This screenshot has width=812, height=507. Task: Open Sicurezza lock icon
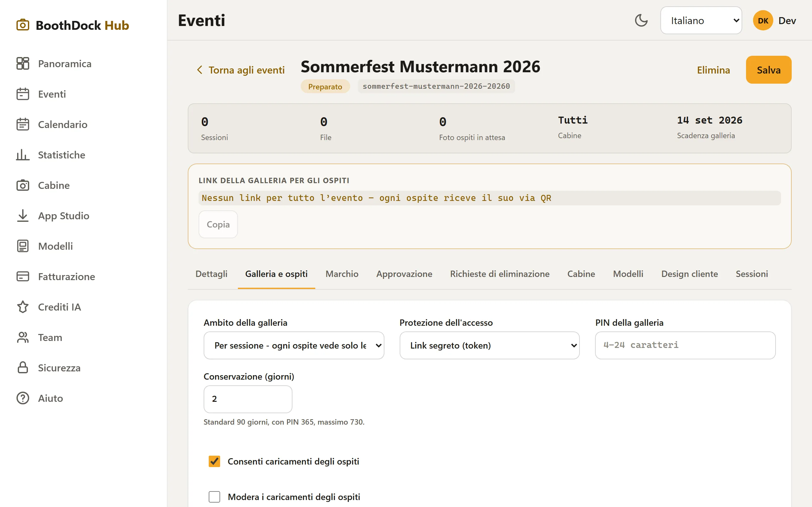click(x=23, y=368)
